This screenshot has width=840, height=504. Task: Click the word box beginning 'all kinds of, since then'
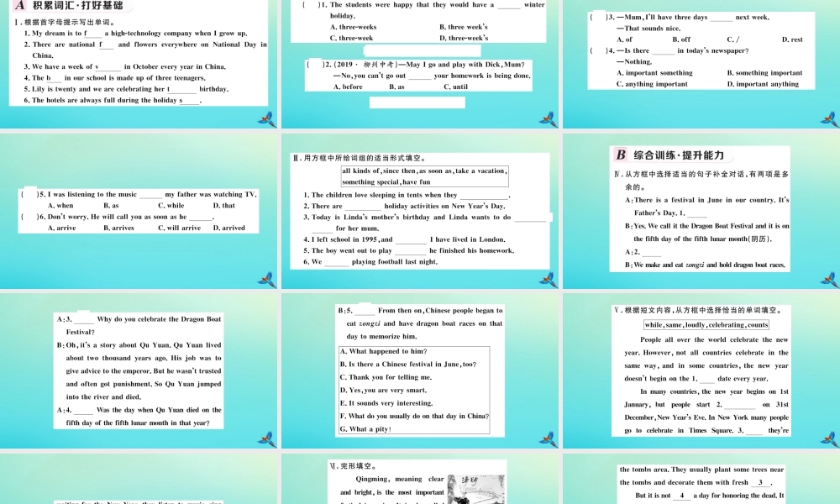pyautogui.click(x=424, y=176)
